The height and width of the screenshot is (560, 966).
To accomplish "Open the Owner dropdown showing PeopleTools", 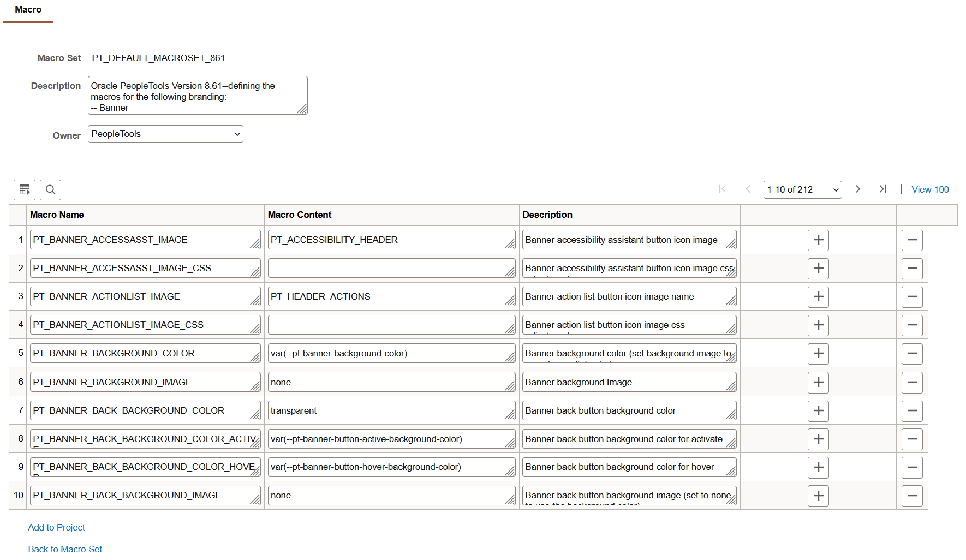I will tap(165, 134).
